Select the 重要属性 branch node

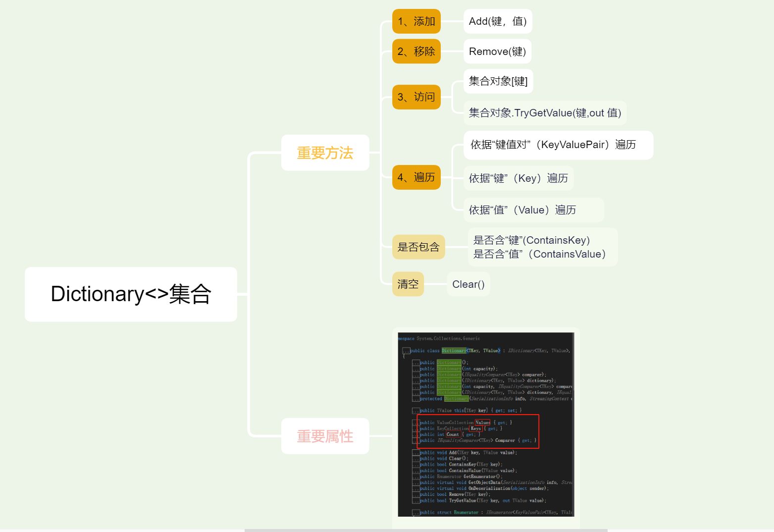click(x=325, y=436)
